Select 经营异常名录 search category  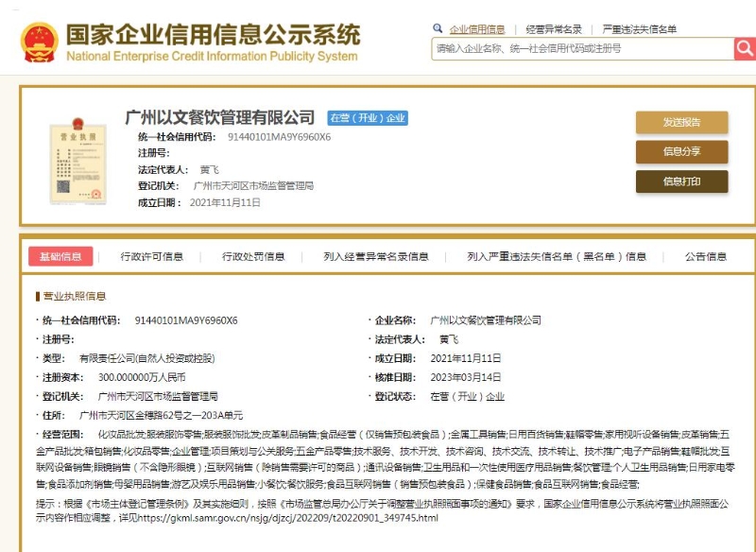point(554,29)
